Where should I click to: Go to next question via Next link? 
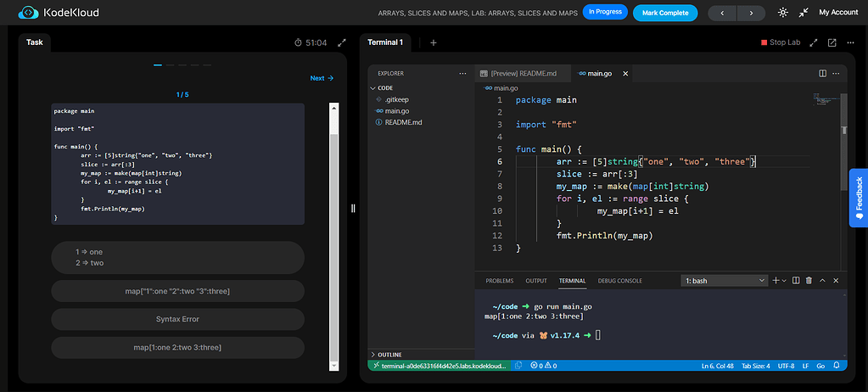[322, 78]
